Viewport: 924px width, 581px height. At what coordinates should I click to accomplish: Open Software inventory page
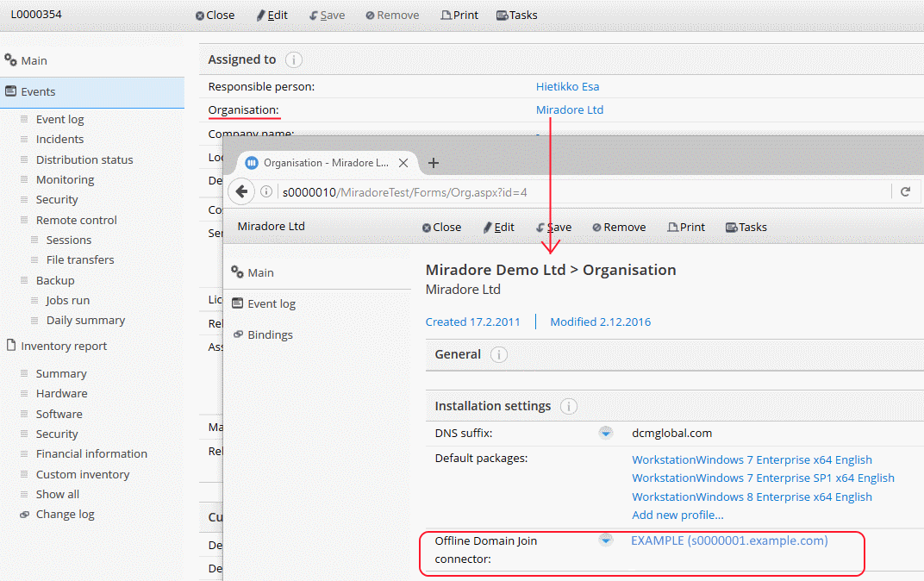point(59,415)
